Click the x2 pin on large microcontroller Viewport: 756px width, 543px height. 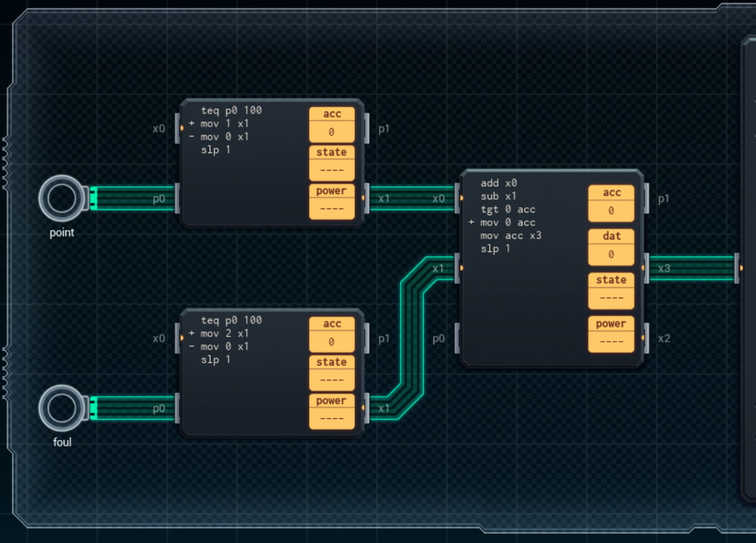(x=647, y=338)
